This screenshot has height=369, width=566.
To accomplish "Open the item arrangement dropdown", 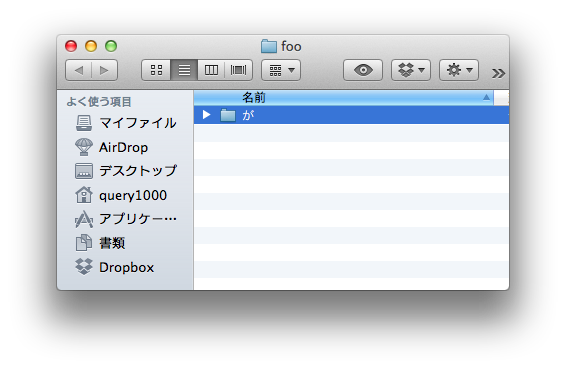I will coord(281,70).
